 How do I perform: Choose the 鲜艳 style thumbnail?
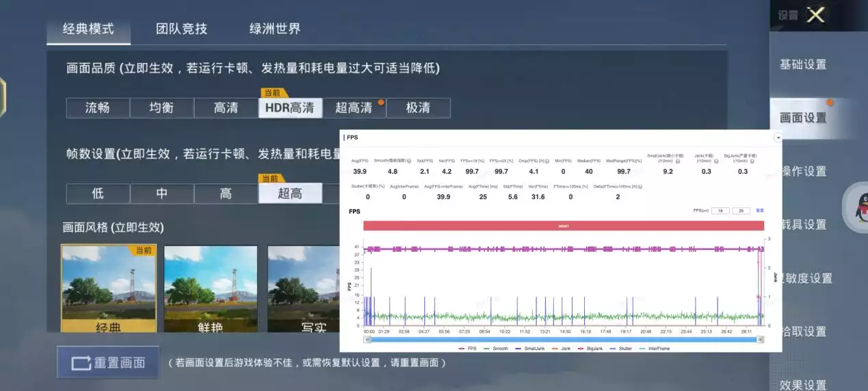(x=210, y=289)
